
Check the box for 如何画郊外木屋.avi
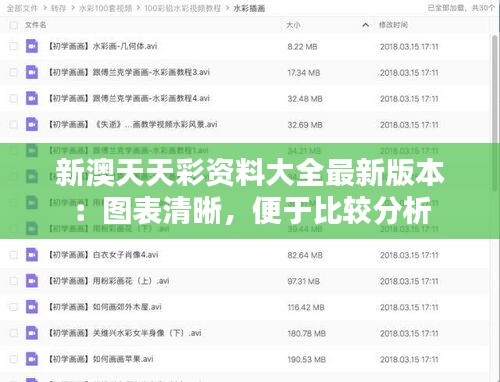pos(13,307)
